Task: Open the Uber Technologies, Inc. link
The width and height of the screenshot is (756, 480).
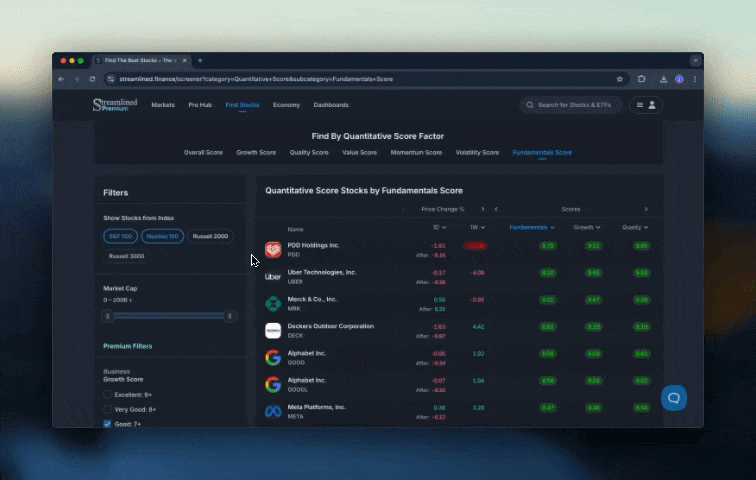Action: click(x=322, y=272)
